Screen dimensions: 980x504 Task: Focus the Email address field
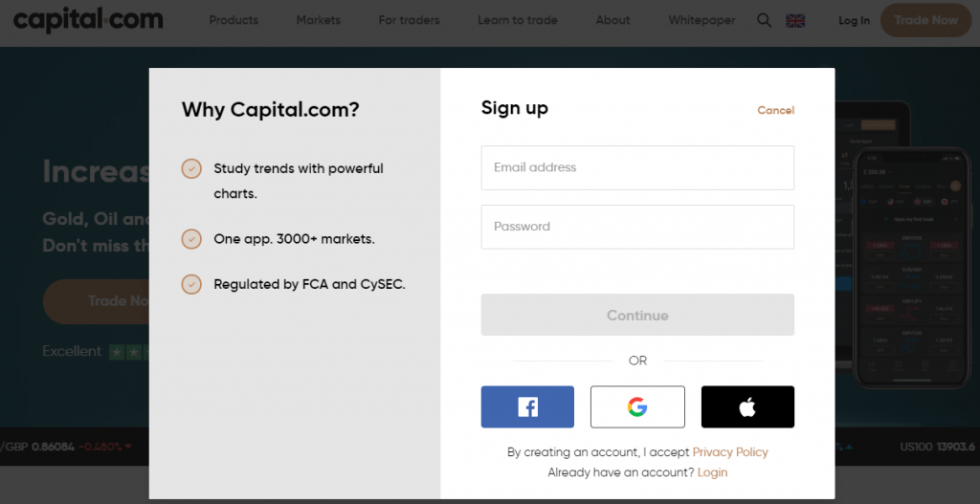coord(637,167)
